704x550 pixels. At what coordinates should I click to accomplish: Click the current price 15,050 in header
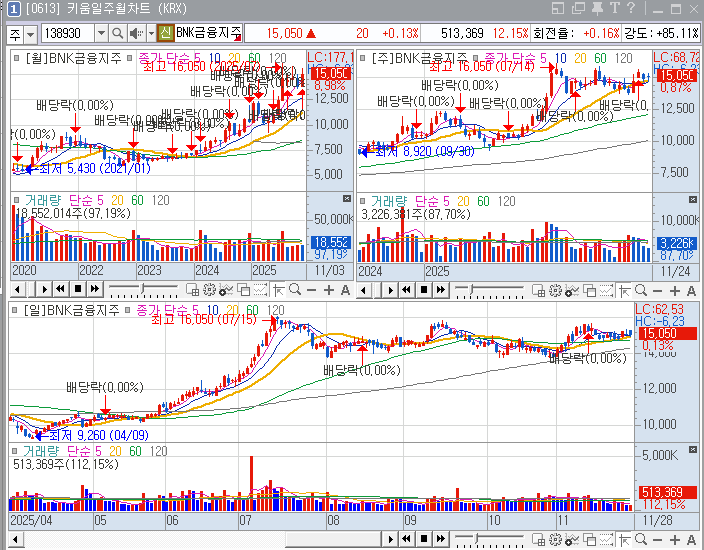pyautogui.click(x=285, y=33)
